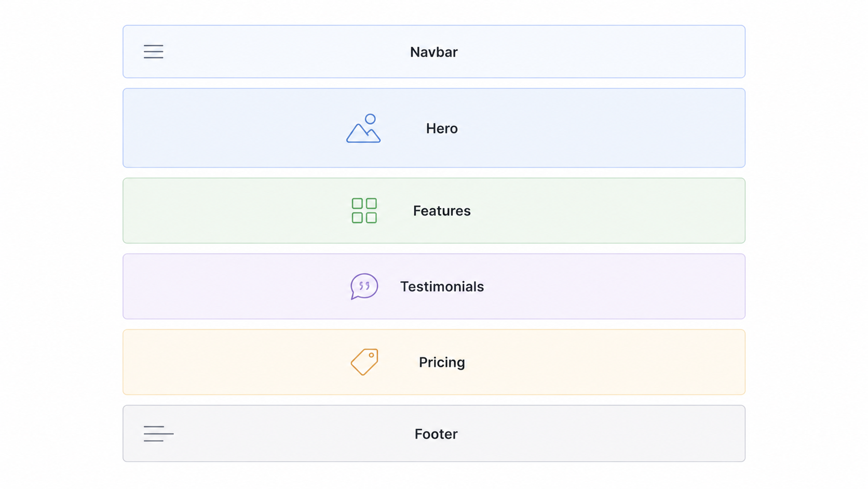Select the Features label text
868x489 pixels.
point(442,210)
